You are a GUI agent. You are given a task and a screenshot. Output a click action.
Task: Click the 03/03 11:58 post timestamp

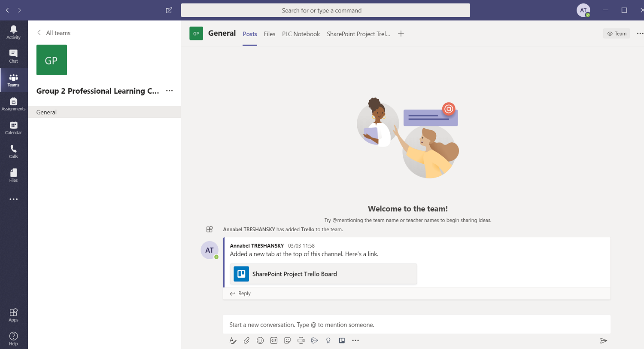pyautogui.click(x=301, y=246)
